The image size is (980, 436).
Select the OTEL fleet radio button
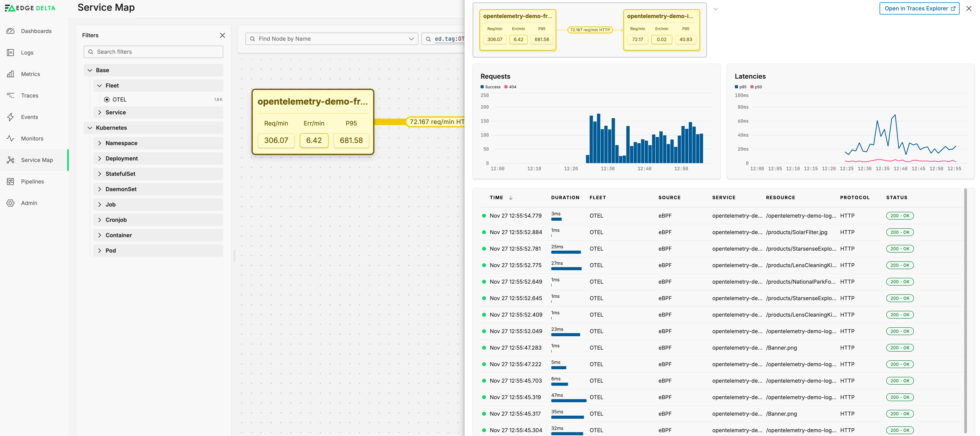107,100
